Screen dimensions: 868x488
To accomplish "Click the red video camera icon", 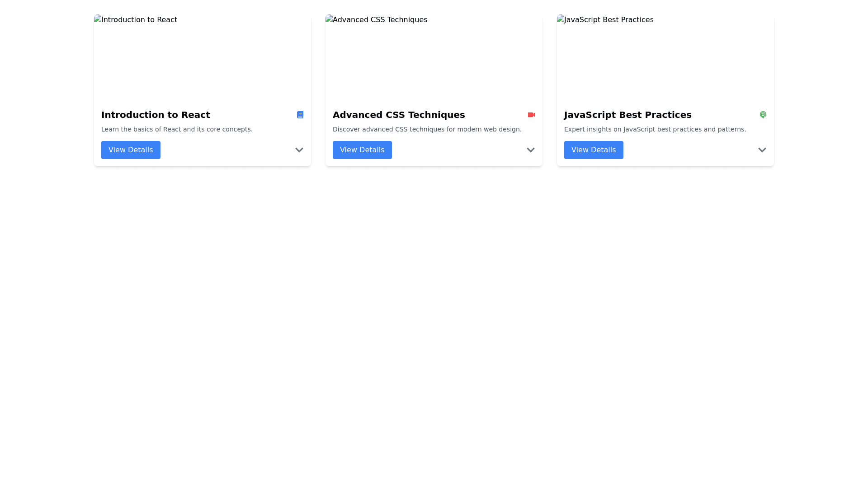I will pos(531,115).
